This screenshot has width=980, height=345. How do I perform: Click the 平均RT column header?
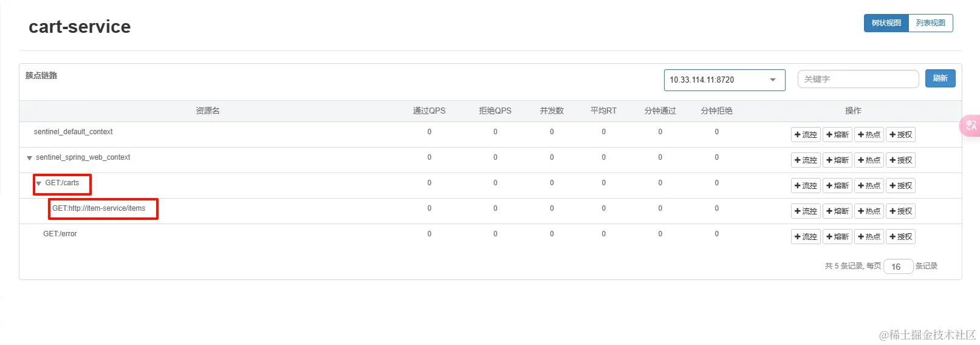tap(603, 111)
